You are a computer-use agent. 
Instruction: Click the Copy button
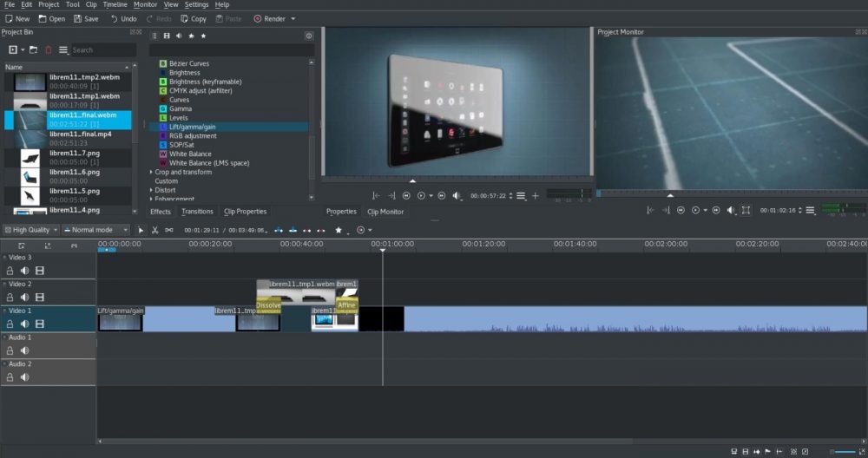pos(194,19)
